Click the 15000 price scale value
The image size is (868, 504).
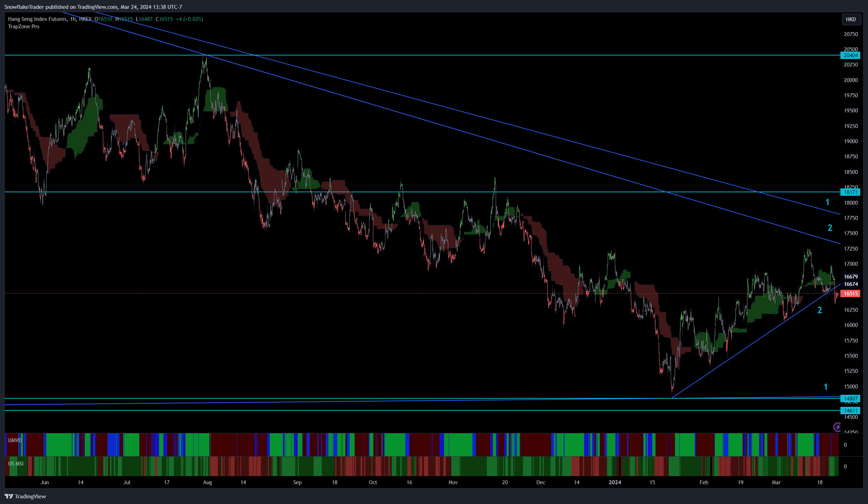coord(851,387)
